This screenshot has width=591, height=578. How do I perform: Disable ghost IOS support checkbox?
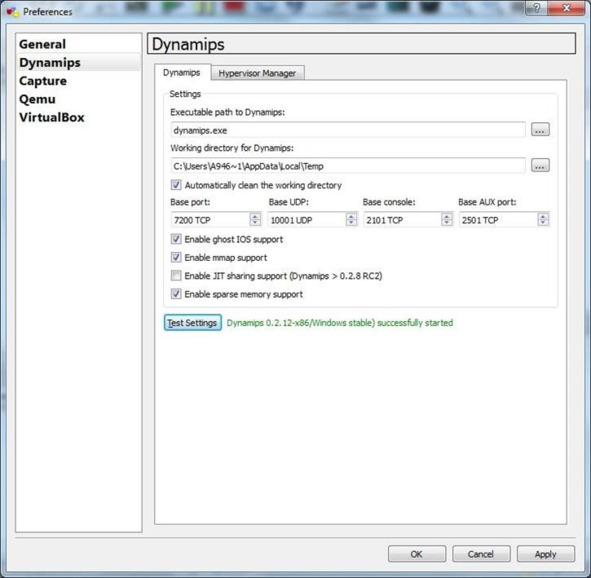(176, 239)
